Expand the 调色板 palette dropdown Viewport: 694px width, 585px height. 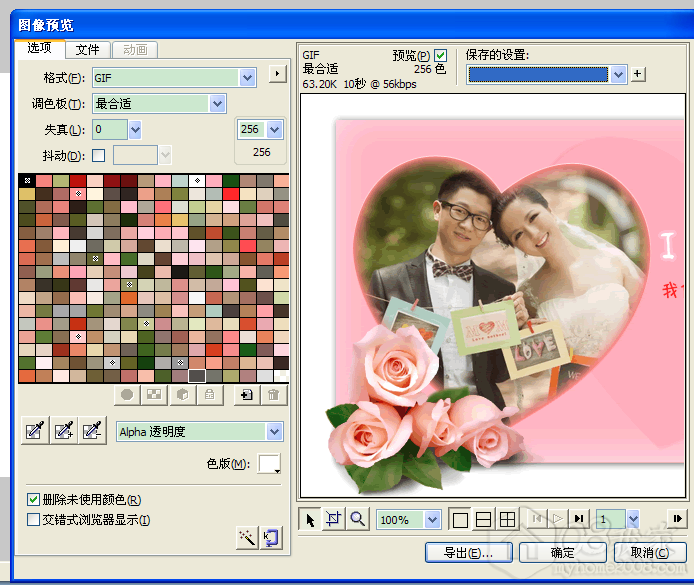click(x=217, y=103)
